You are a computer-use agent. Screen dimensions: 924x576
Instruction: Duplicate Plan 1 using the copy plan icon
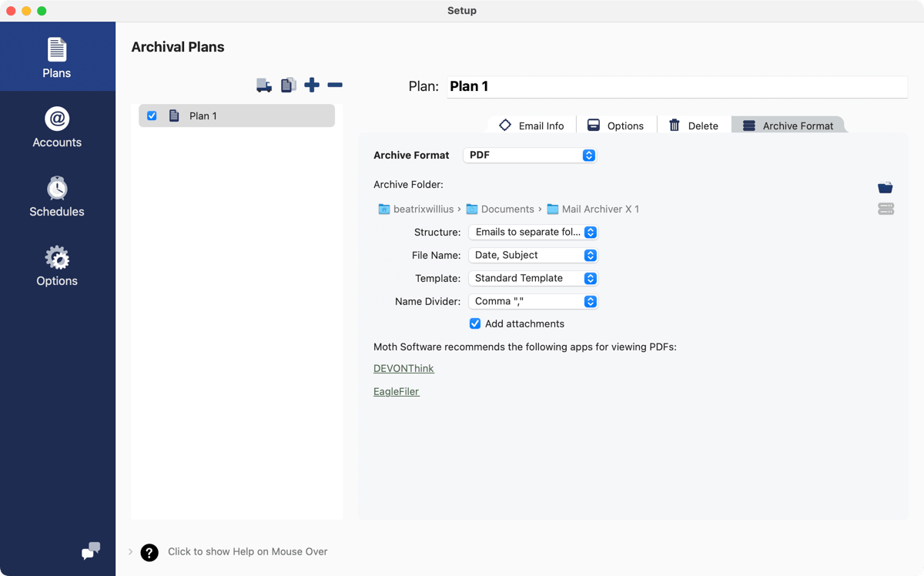tap(288, 85)
